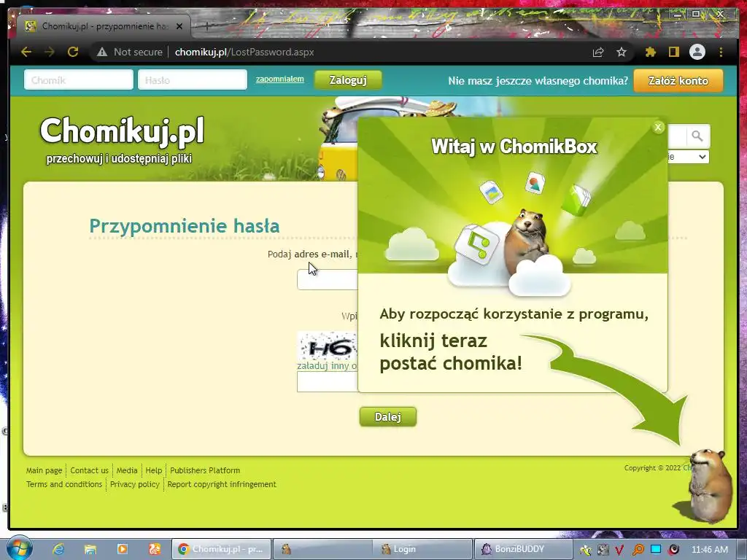747x560 pixels.
Task: Click the red V tray icon
Action: click(x=619, y=550)
